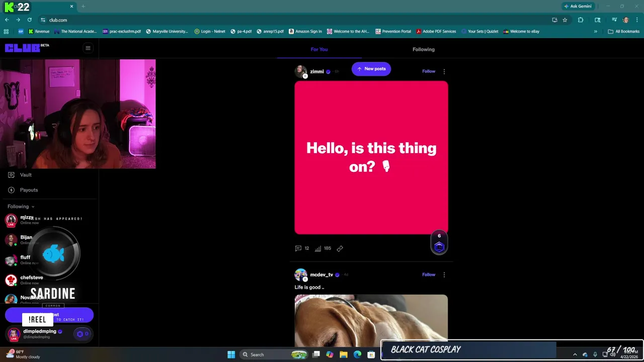Image resolution: width=644 pixels, height=362 pixels.
Task: Open mcdev_tv's profile avatar
Action: 301,275
